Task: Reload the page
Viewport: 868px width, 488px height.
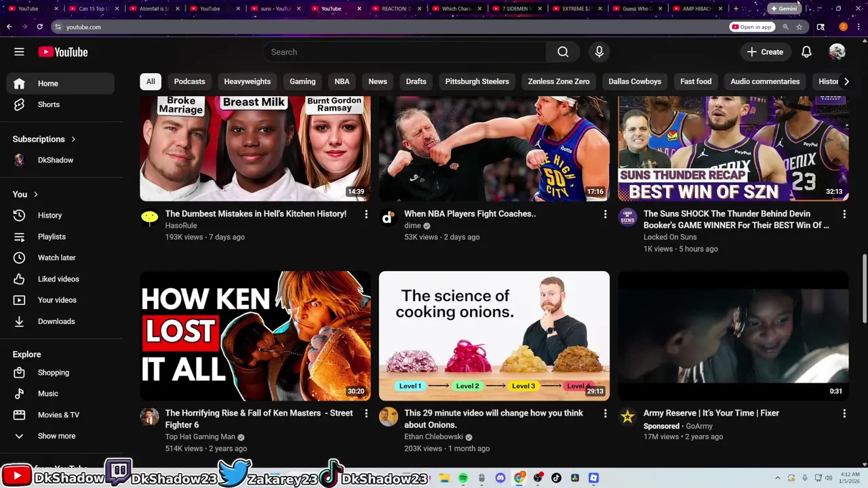Action: pos(40,27)
